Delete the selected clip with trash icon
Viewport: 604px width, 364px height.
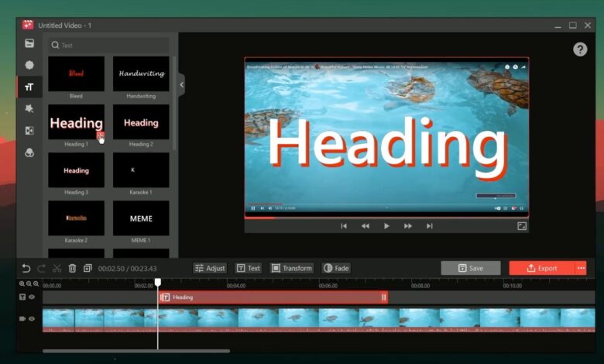click(x=72, y=268)
